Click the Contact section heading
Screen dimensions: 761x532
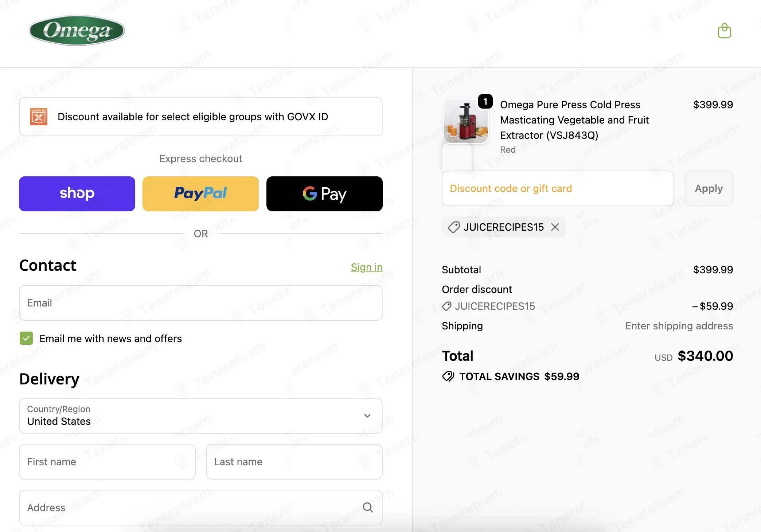(48, 265)
